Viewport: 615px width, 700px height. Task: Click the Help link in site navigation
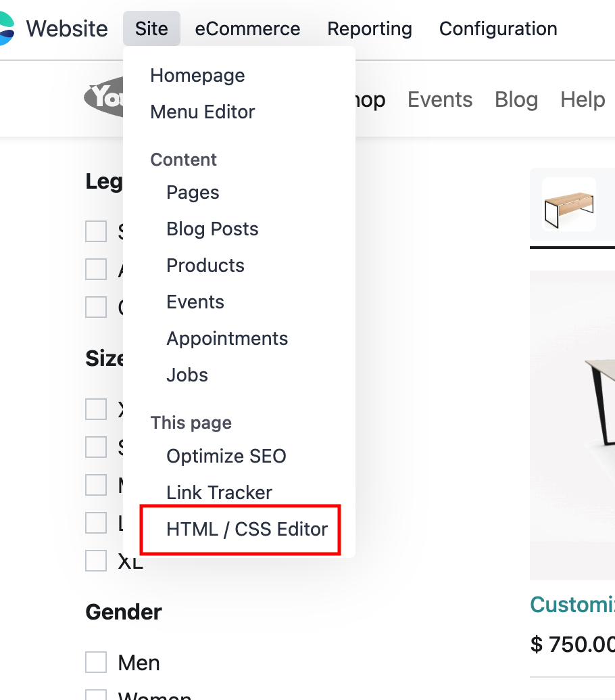point(582,100)
